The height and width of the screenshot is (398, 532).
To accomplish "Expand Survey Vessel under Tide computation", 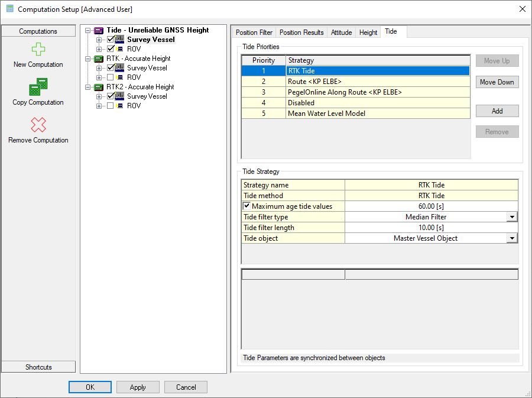I will (x=99, y=40).
